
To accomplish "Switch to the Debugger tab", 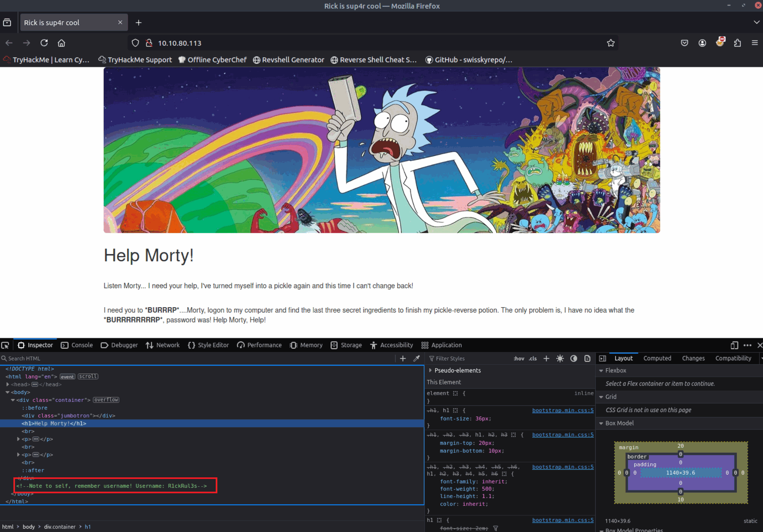I will (x=119, y=345).
